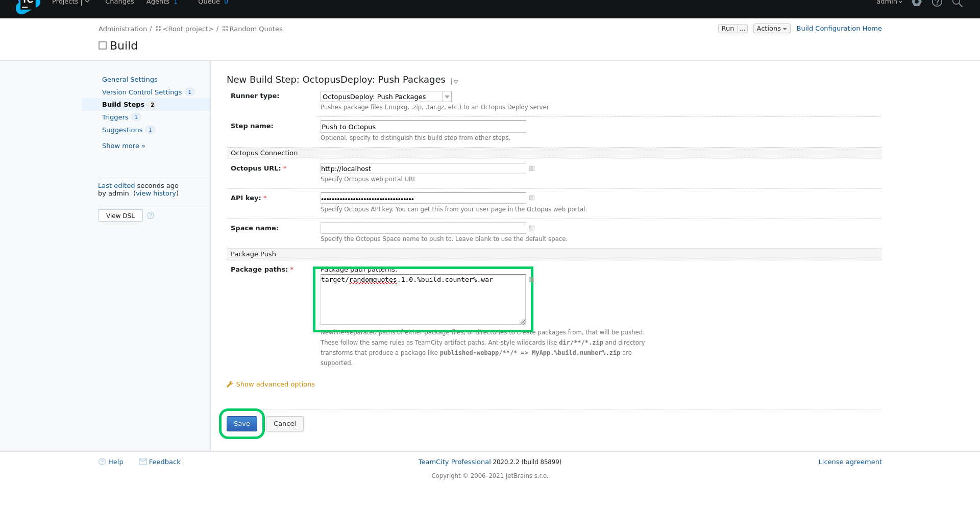Open the Actions dropdown

click(772, 29)
